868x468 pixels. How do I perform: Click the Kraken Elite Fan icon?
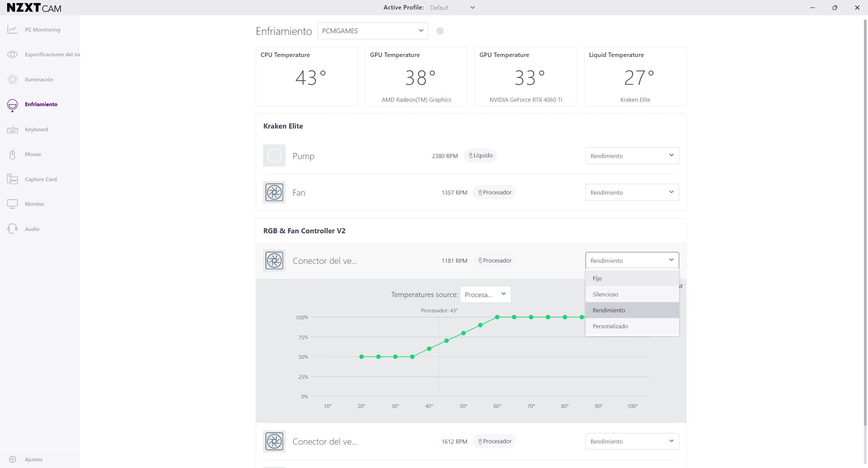[274, 192]
